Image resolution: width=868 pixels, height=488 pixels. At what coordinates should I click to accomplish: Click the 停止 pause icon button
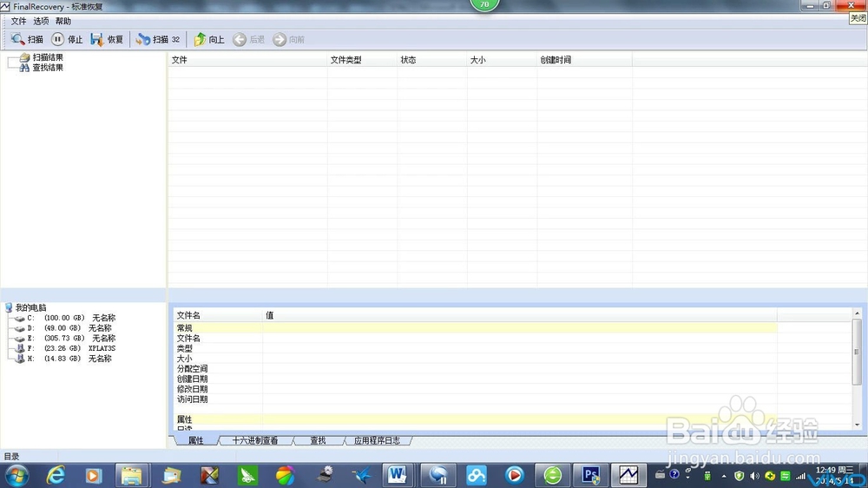tap(67, 39)
